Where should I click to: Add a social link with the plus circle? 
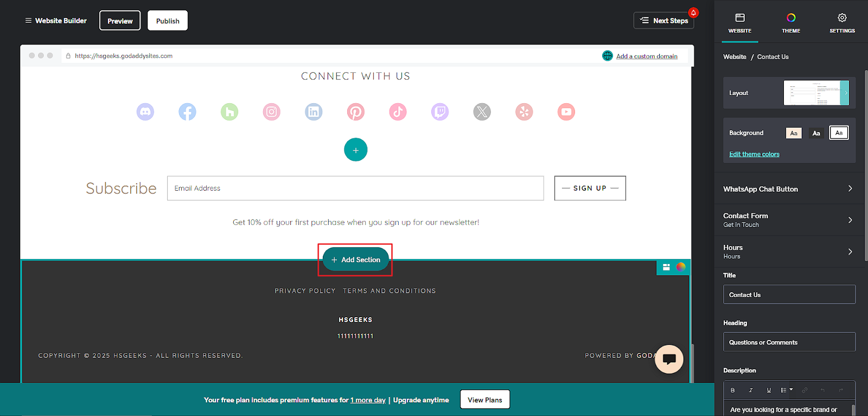pos(356,149)
